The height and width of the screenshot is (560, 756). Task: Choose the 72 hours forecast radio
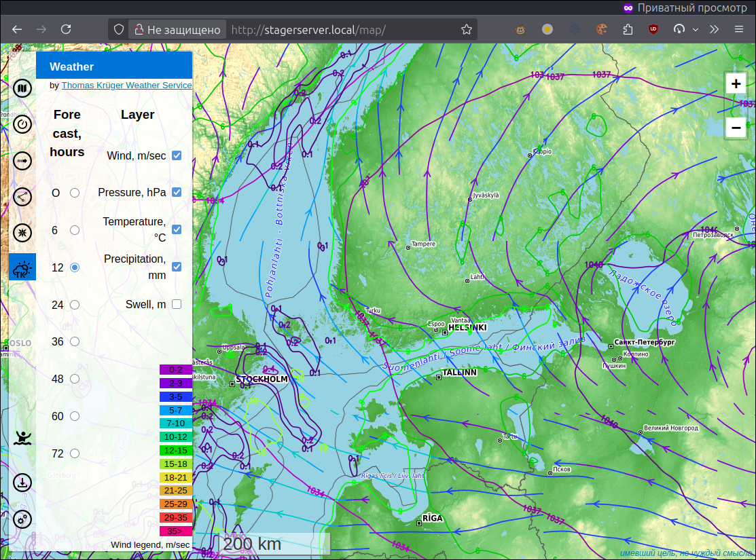75,453
